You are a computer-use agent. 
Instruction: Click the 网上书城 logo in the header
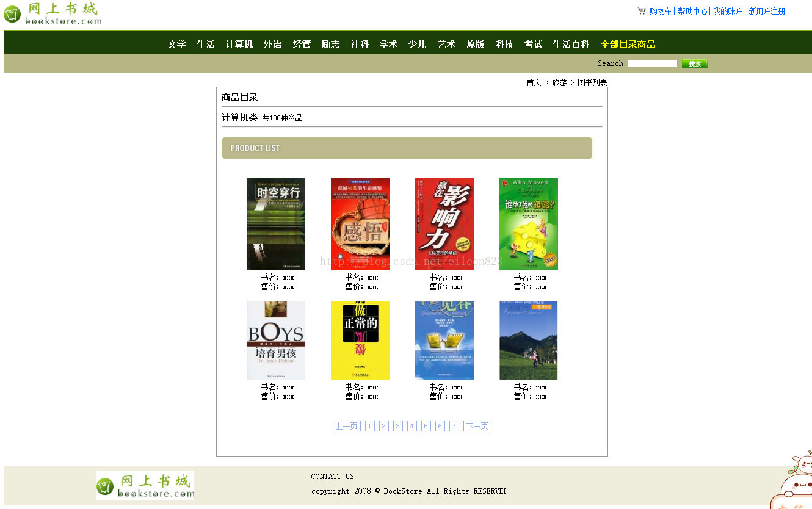[53, 13]
